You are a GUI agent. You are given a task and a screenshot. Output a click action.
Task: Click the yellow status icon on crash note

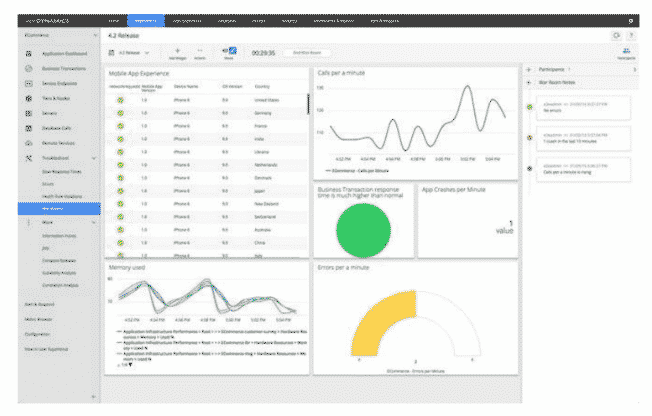[x=530, y=138]
